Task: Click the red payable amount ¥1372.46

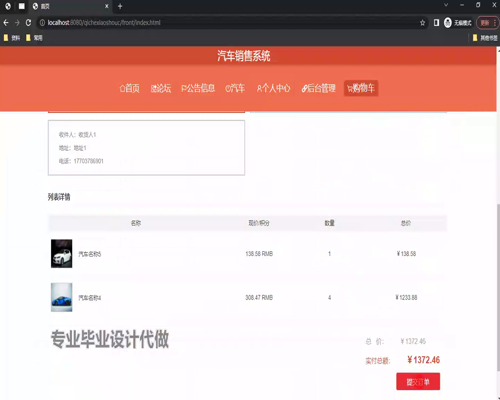Action: [423, 360]
